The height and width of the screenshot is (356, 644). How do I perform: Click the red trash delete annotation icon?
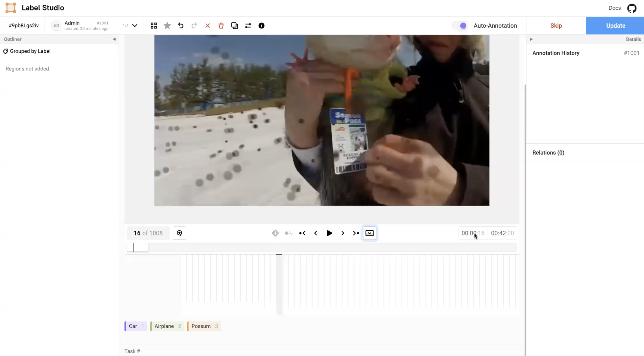coord(221,26)
